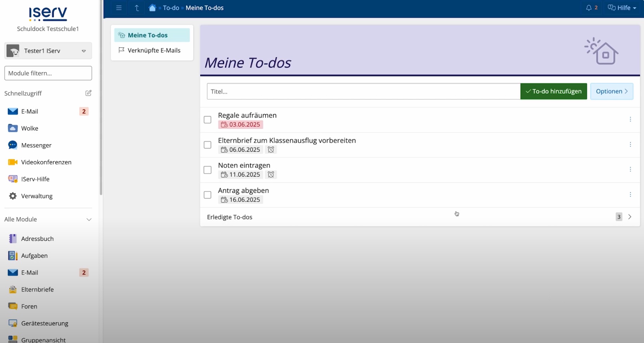644x343 pixels.
Task: Click the edit Schnellzugriff pencil icon
Action: pyautogui.click(x=88, y=93)
